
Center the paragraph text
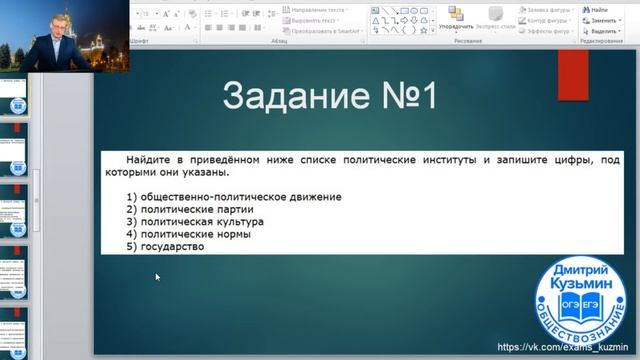click(x=220, y=28)
